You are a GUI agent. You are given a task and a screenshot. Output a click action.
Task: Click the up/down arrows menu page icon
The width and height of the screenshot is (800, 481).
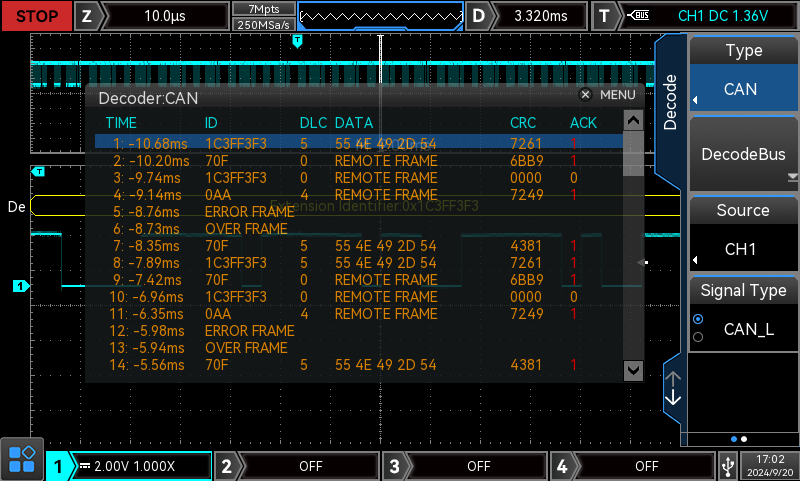point(673,388)
